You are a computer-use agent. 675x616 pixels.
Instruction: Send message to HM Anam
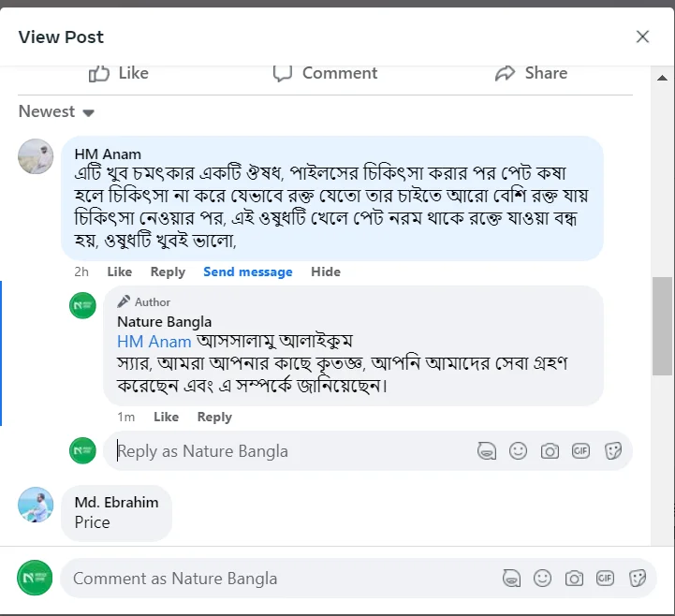pyautogui.click(x=247, y=271)
